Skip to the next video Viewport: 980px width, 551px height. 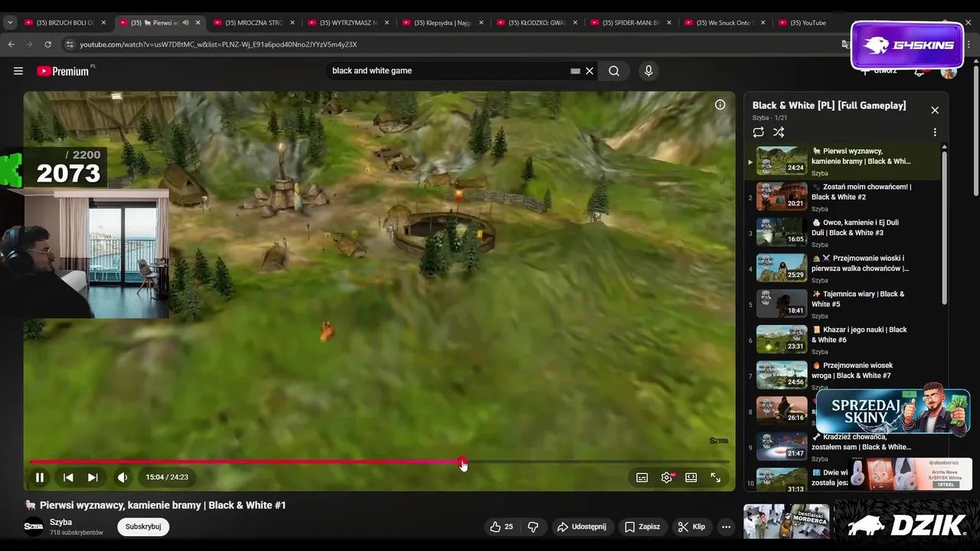[93, 478]
